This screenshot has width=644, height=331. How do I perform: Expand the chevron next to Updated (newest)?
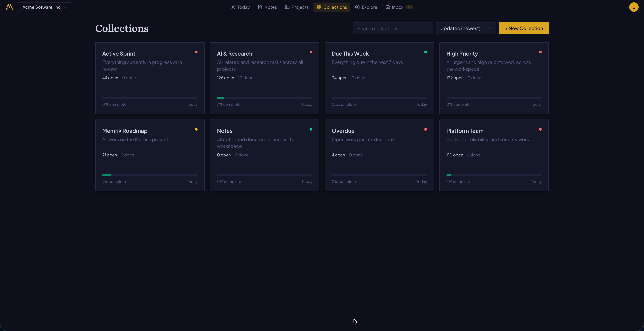[x=489, y=28]
